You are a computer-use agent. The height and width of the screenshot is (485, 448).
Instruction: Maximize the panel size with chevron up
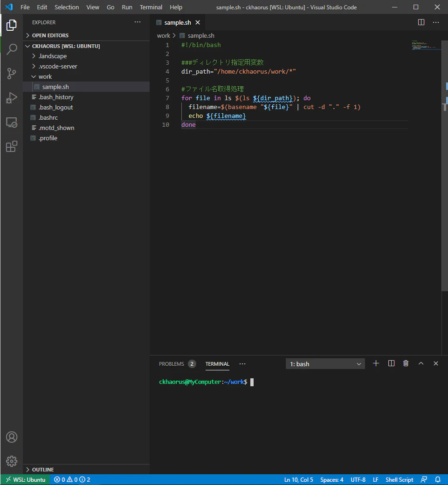421,363
